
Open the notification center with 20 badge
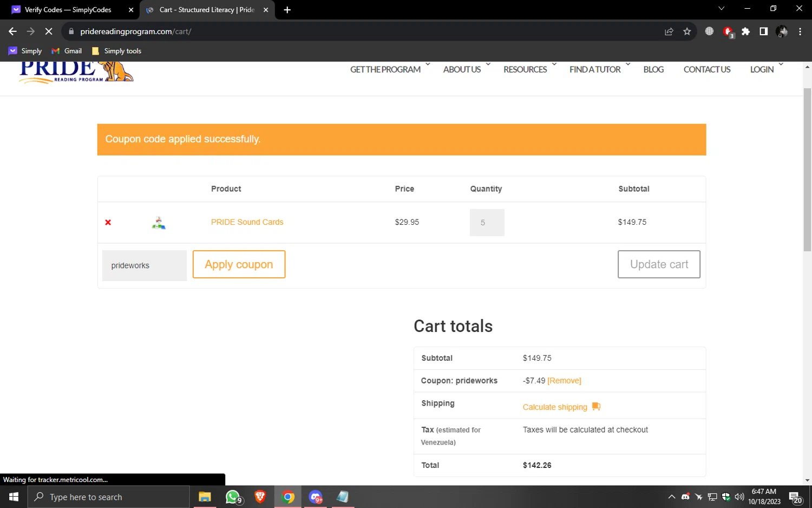(795, 497)
